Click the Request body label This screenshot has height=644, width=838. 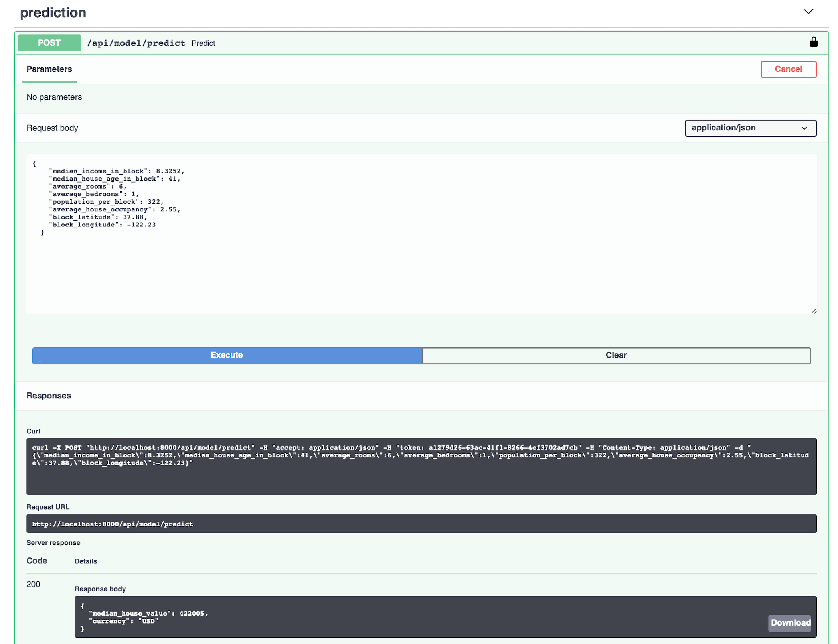tap(52, 128)
